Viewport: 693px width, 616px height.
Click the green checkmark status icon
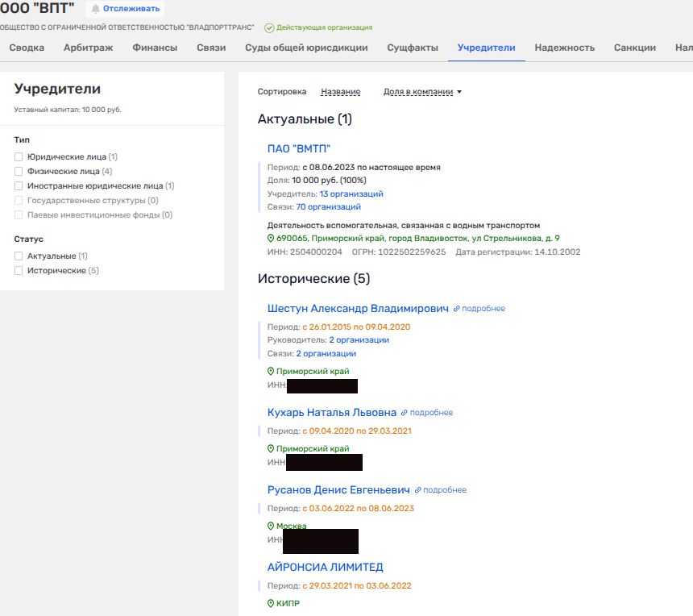(269, 27)
